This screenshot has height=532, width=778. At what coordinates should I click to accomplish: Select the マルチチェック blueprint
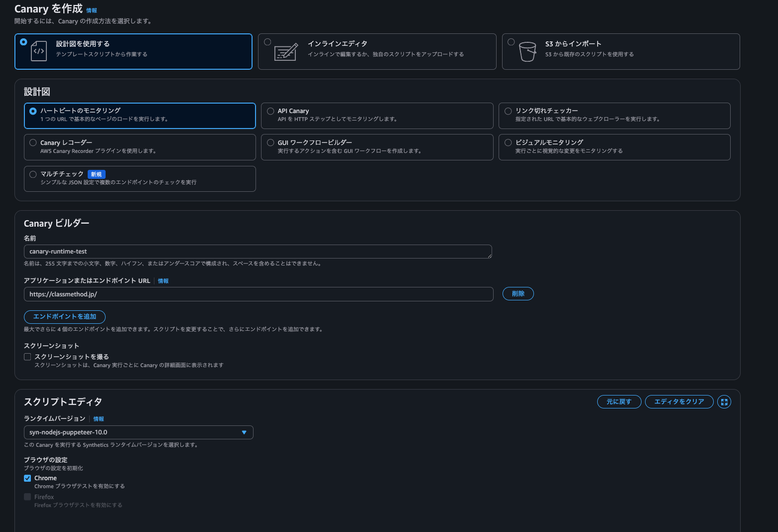point(33,174)
